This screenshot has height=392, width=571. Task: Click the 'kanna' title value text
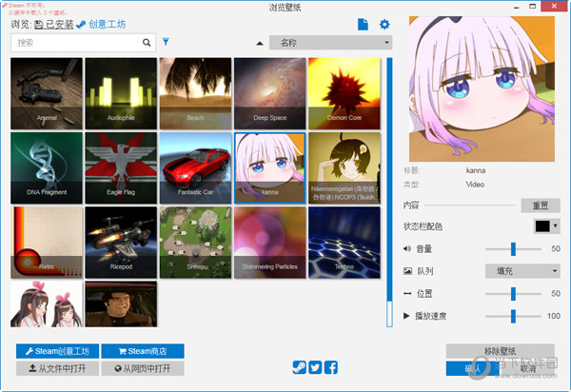coord(476,170)
